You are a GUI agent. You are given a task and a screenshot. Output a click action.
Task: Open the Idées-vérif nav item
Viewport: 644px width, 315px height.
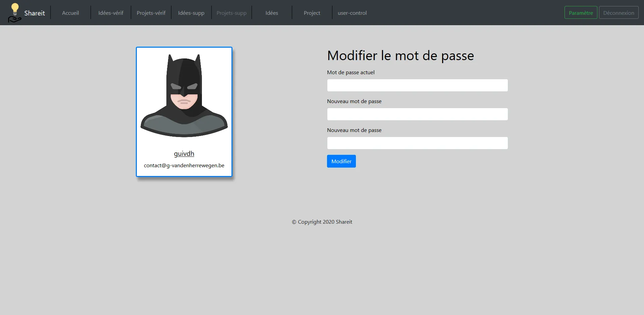click(111, 13)
